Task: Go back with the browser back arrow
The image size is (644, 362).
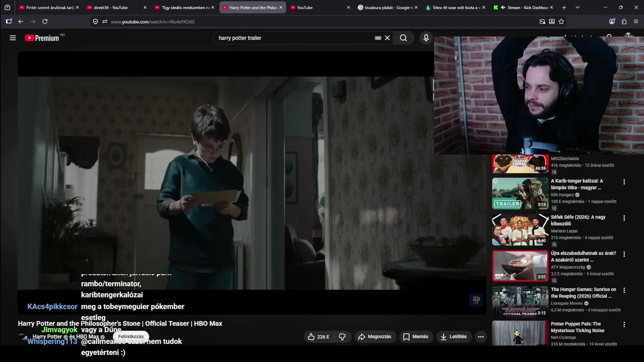Action: (21, 22)
